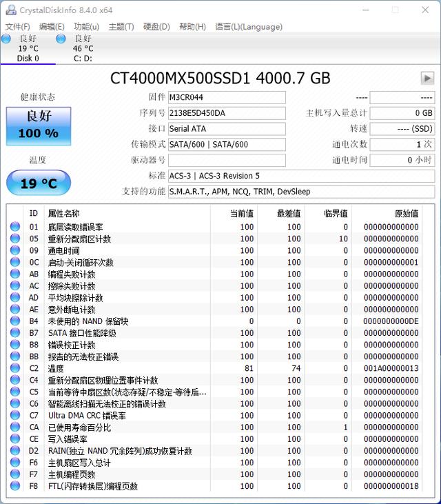Open the 硬盘(D) menu
The width and height of the screenshot is (441, 504).
tap(156, 27)
